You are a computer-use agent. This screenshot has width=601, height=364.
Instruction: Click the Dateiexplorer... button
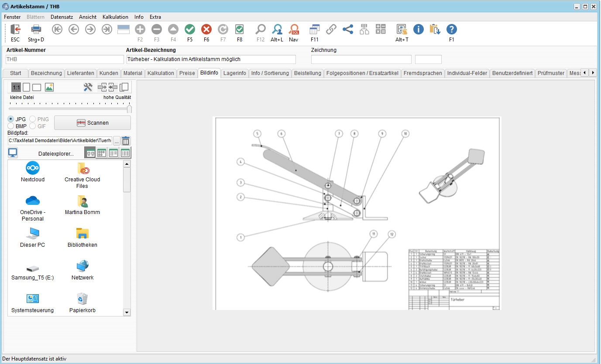tap(56, 153)
